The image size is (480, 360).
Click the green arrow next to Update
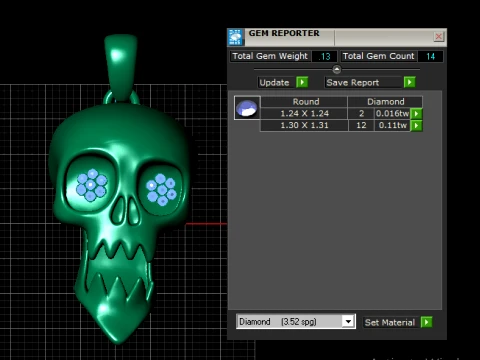pos(302,82)
